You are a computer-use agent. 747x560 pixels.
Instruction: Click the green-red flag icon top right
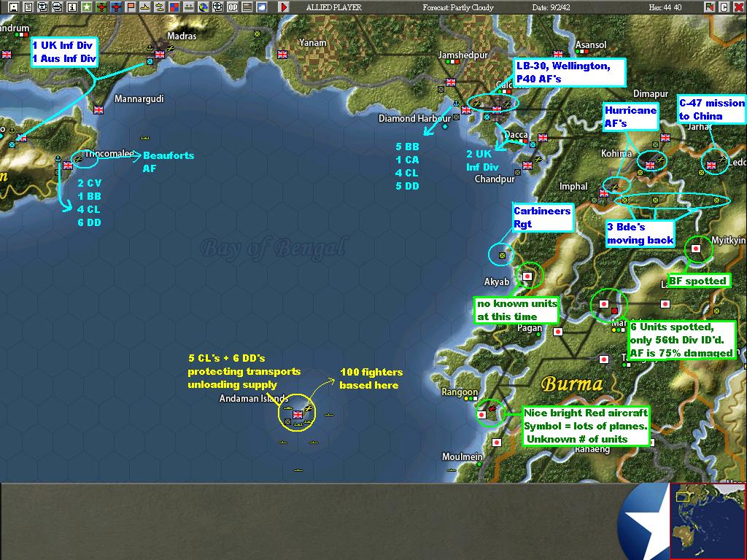(x=710, y=7)
